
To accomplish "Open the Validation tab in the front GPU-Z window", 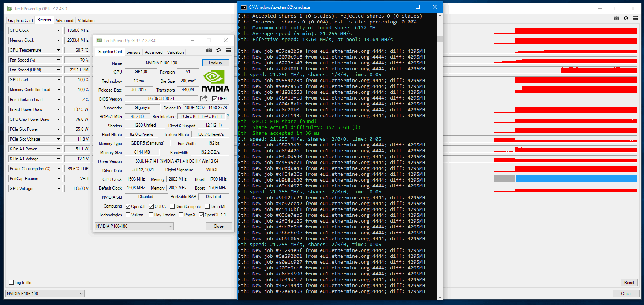I will click(x=176, y=52).
